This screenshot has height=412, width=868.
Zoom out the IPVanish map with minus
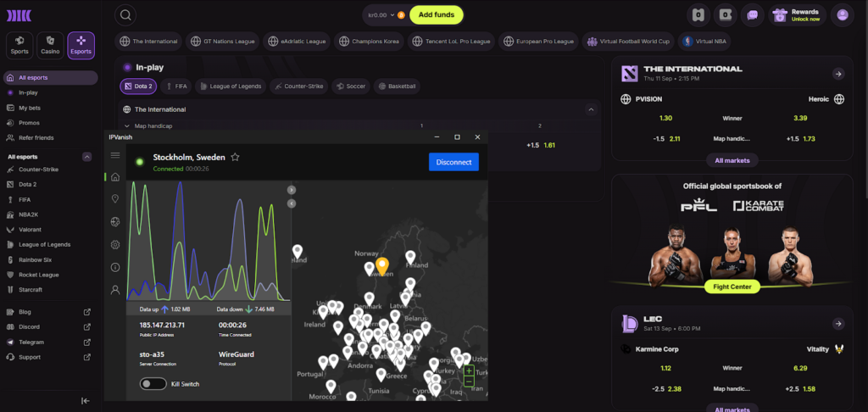click(469, 381)
